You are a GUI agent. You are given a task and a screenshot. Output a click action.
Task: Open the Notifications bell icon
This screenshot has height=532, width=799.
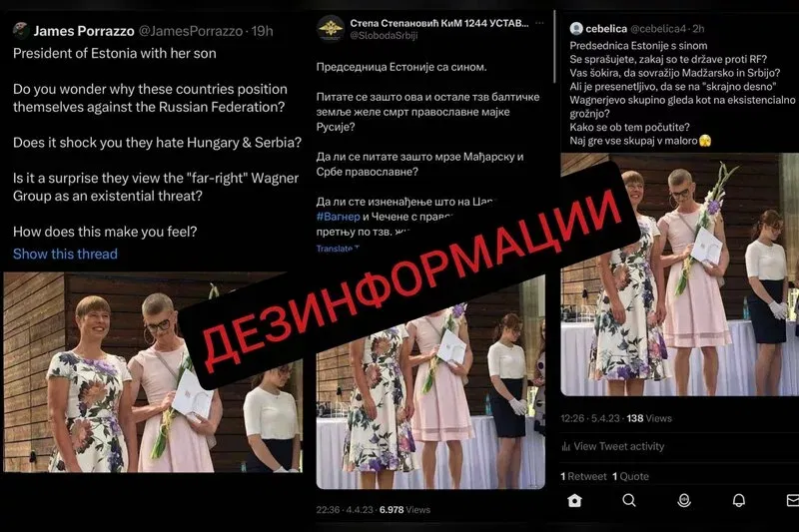739,500
